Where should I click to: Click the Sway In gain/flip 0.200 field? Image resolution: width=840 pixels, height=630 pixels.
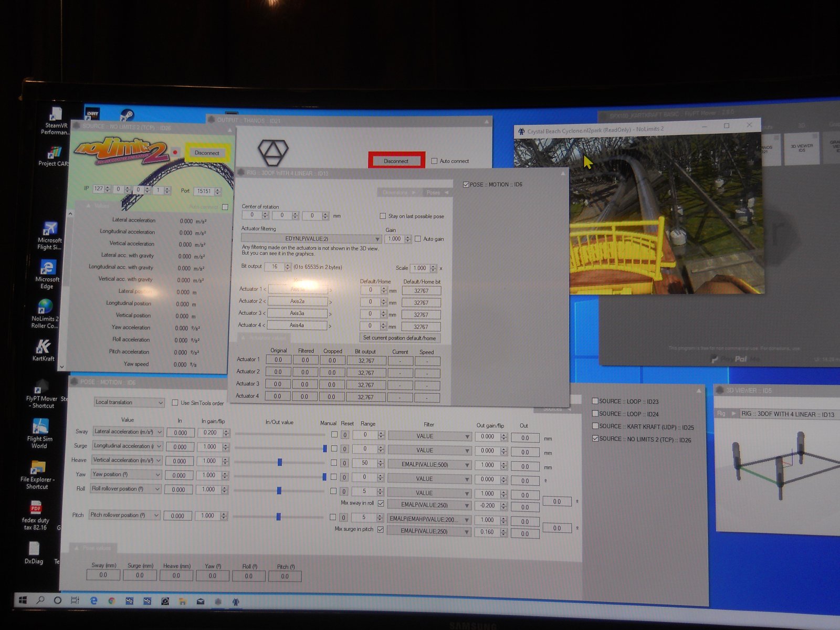210,433
